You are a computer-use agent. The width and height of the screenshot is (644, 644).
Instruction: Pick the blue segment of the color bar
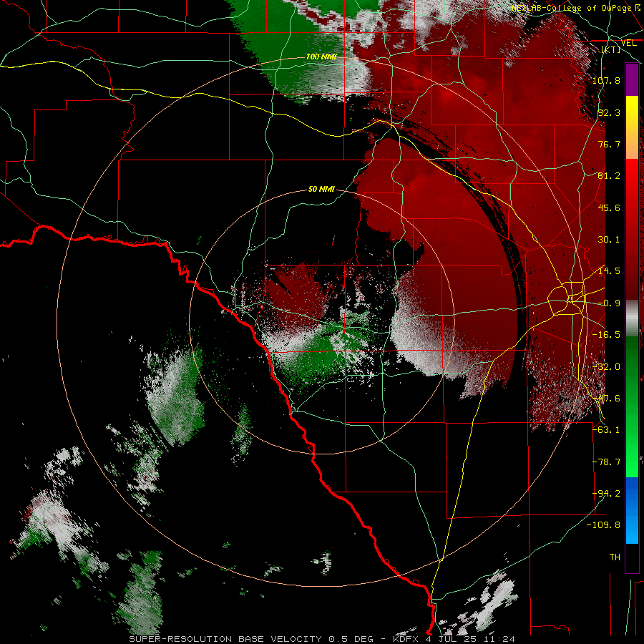pyautogui.click(x=632, y=493)
